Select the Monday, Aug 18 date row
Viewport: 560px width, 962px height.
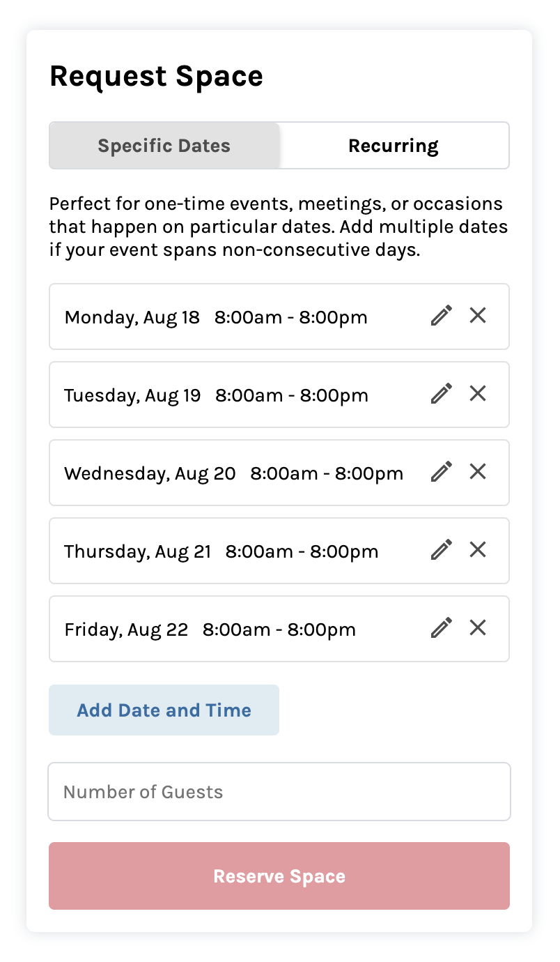pos(216,317)
